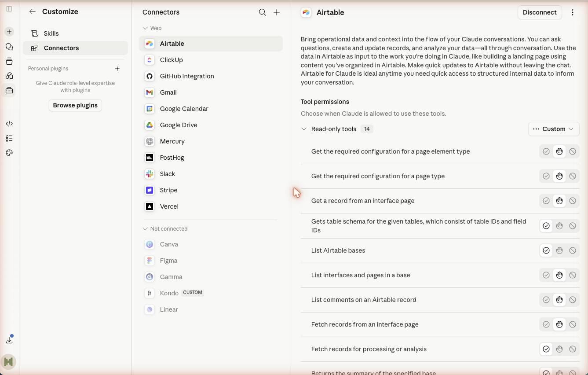This screenshot has height=375, width=588.
Task: Open the chats bubble icon in sidebar
Action: click(9, 47)
